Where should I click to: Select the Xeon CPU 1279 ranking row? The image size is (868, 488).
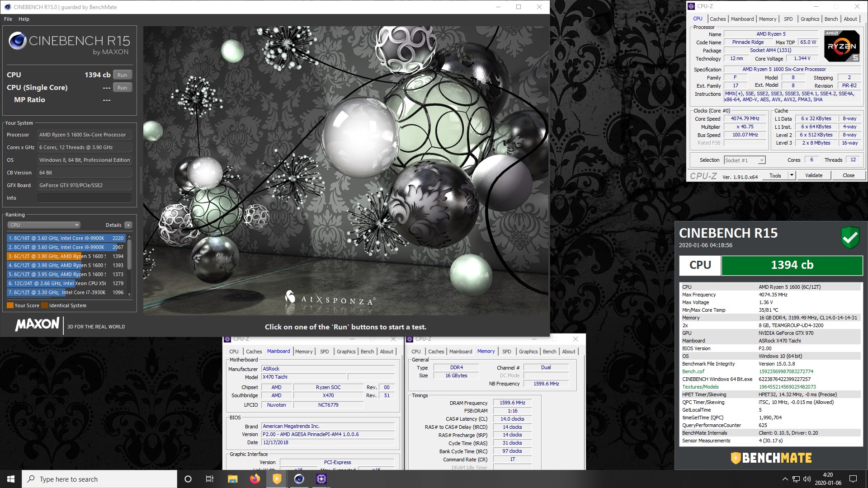point(66,283)
